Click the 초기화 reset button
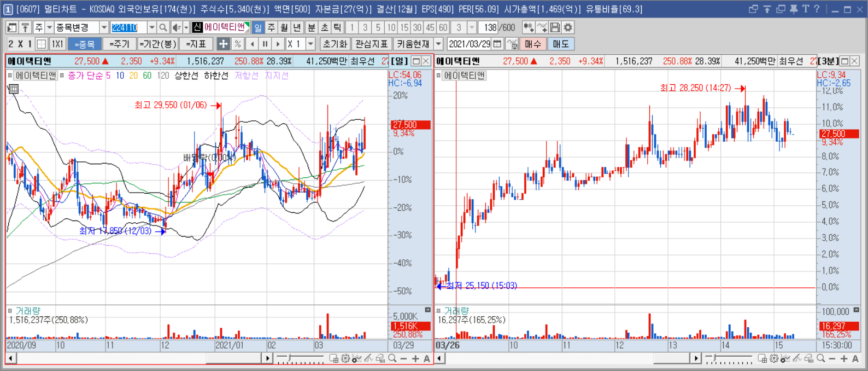Viewport: 868px width, 371px height. click(x=335, y=44)
